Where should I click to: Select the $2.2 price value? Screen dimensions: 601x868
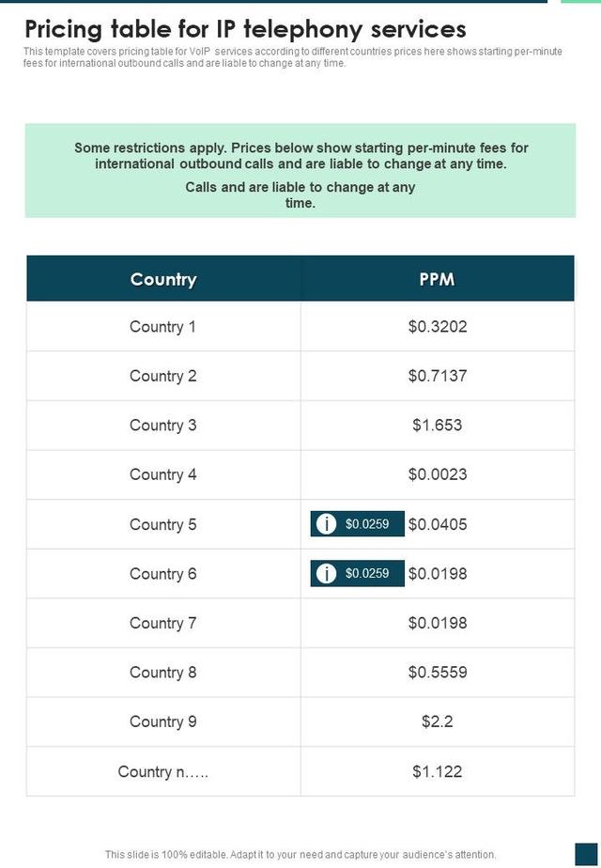click(x=437, y=721)
